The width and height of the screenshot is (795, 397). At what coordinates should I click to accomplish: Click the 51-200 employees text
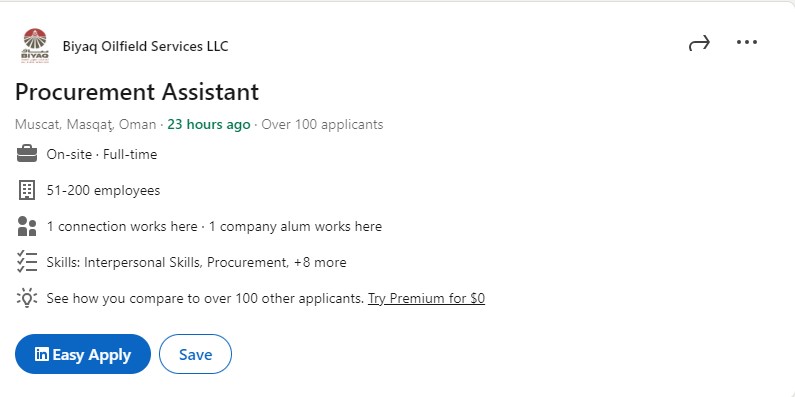point(103,190)
